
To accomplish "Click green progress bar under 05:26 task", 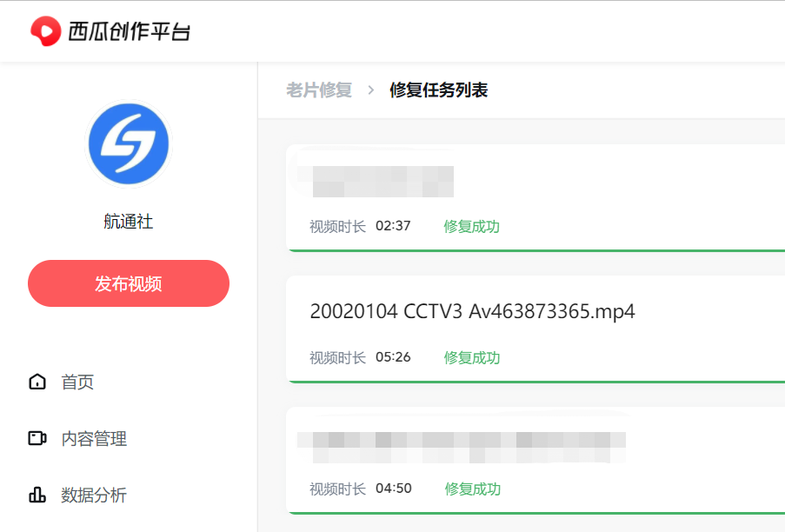I will pyautogui.click(x=536, y=382).
